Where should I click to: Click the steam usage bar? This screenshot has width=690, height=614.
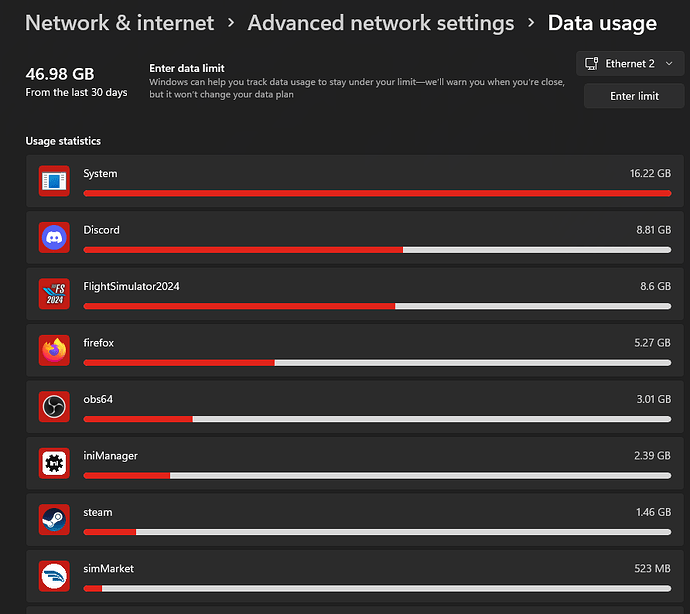[377, 531]
